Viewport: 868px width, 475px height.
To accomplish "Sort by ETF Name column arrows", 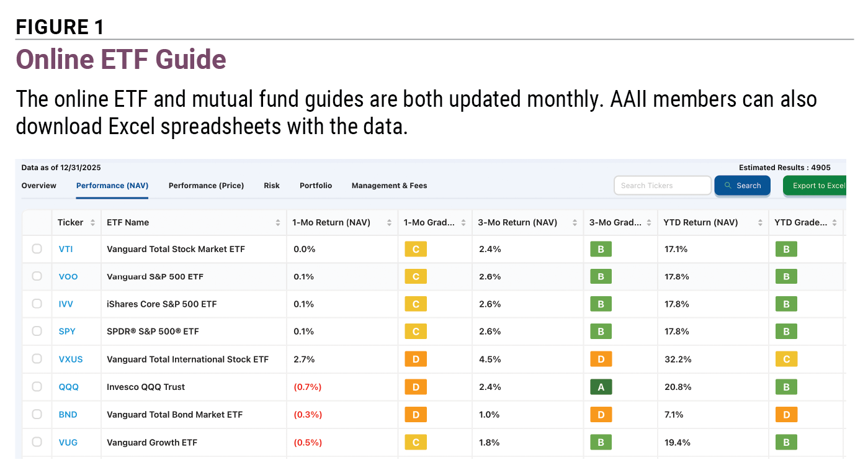I will tap(278, 223).
